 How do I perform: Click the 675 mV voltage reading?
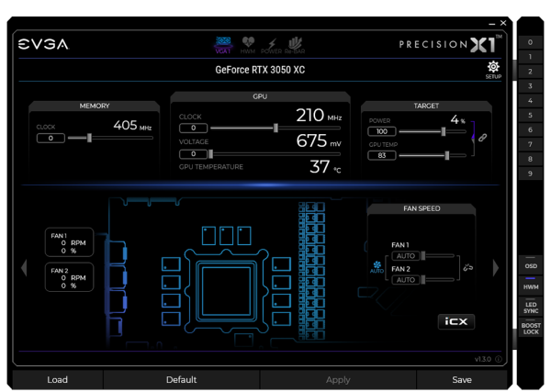[x=319, y=140]
